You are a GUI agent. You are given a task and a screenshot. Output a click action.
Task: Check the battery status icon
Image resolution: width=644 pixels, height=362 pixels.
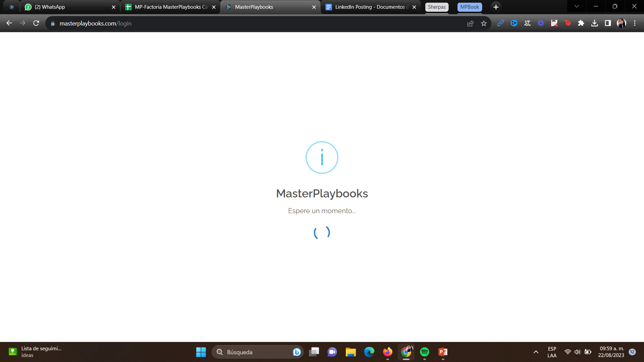[588, 352]
